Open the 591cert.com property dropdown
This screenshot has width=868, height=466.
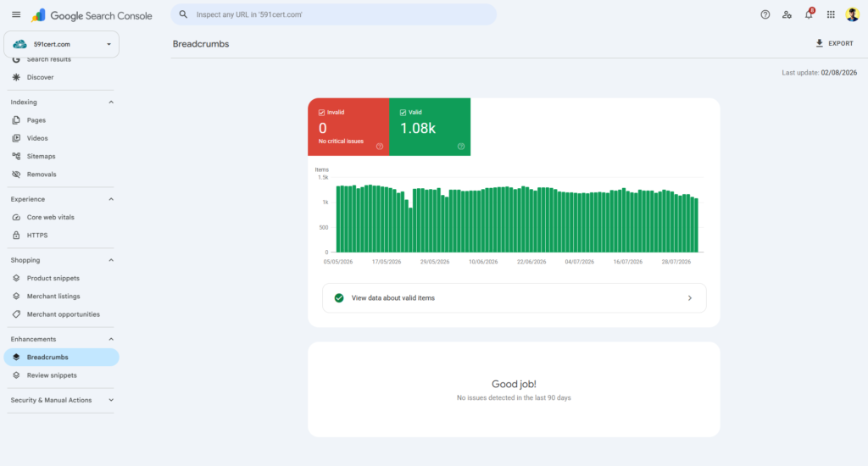pos(61,44)
